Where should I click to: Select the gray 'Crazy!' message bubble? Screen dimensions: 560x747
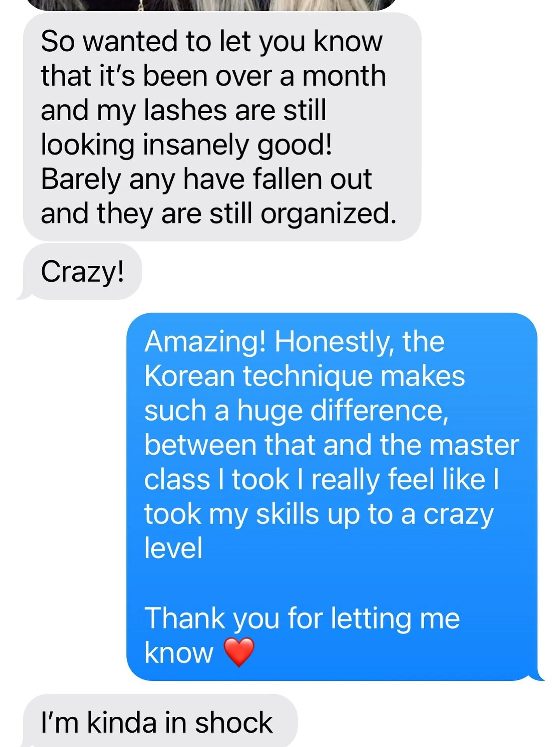point(82,272)
